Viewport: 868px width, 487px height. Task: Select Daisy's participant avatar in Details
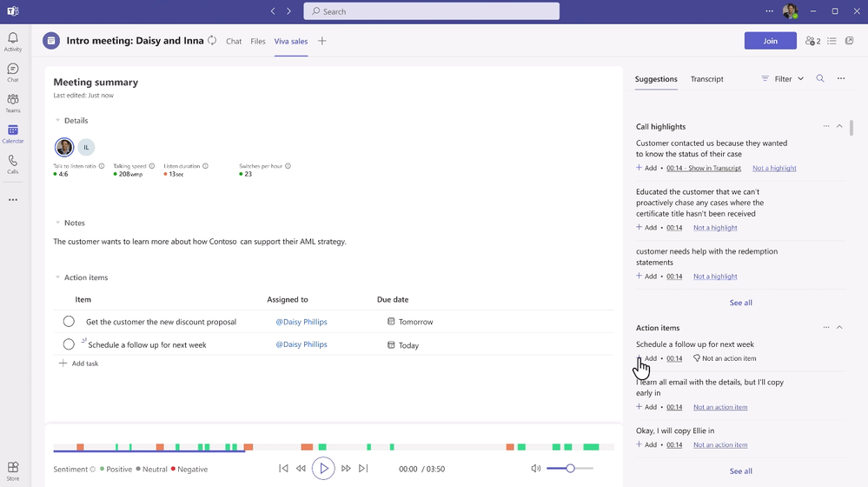pyautogui.click(x=64, y=147)
